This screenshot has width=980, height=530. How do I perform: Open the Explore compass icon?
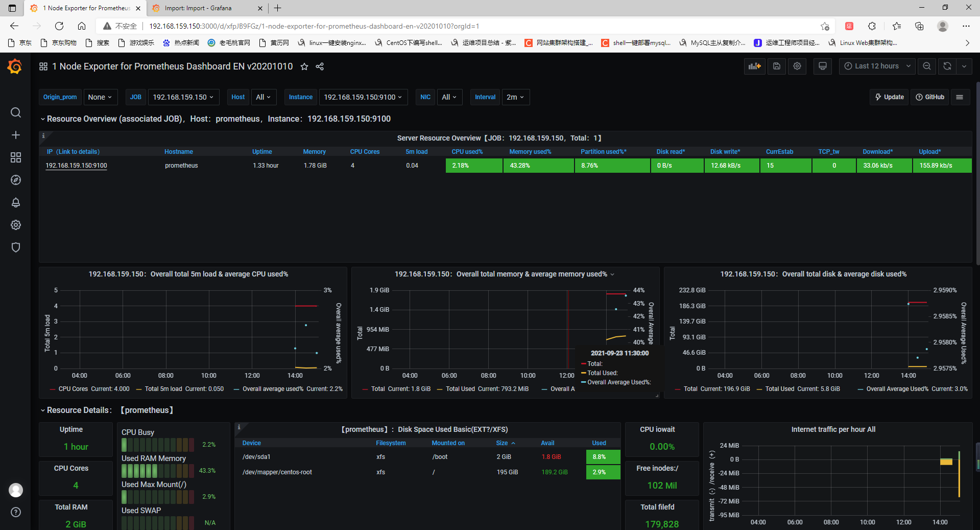point(16,180)
